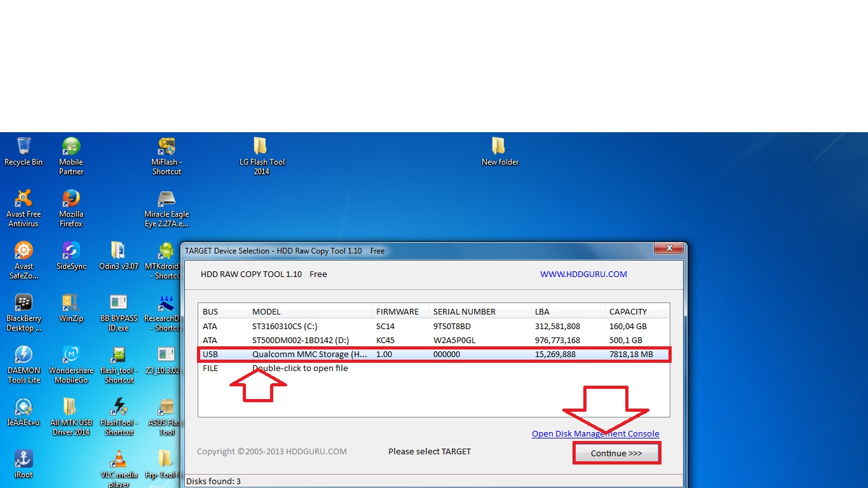Select the All MTK USB Driver 2014 folder

[71, 417]
